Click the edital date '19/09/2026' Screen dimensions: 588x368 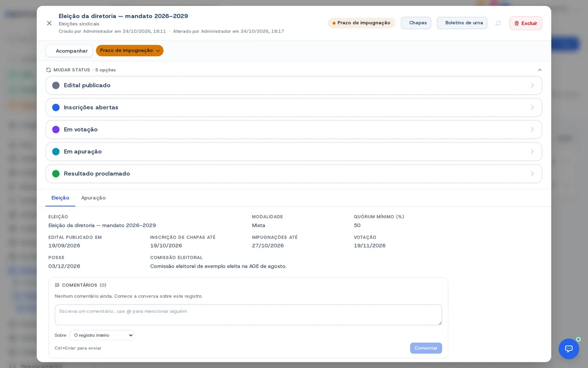64,246
